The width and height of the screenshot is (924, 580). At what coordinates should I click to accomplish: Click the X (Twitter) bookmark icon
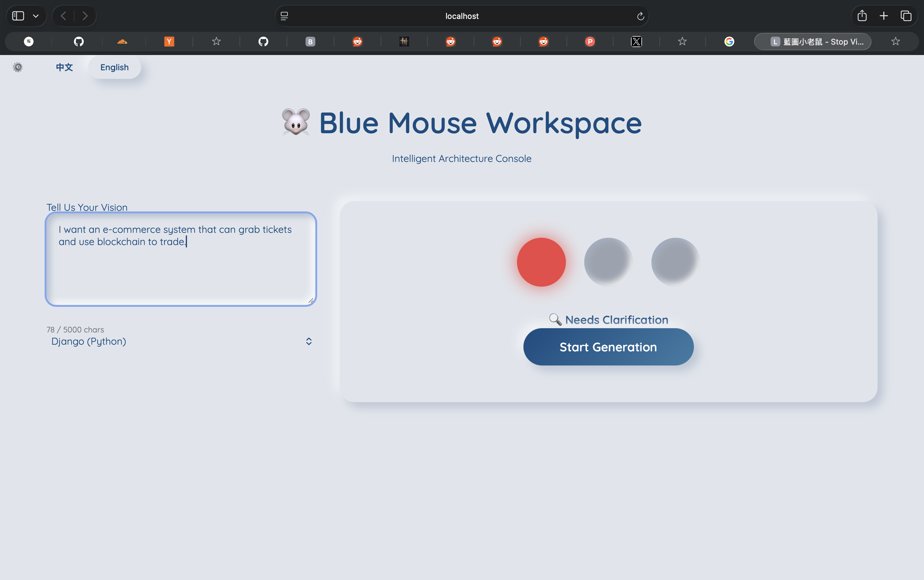[636, 42]
